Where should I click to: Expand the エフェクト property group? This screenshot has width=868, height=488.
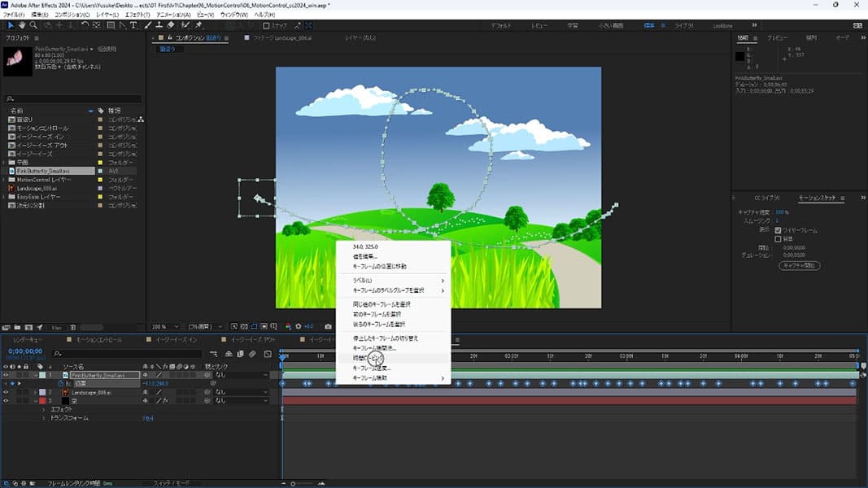coord(43,409)
